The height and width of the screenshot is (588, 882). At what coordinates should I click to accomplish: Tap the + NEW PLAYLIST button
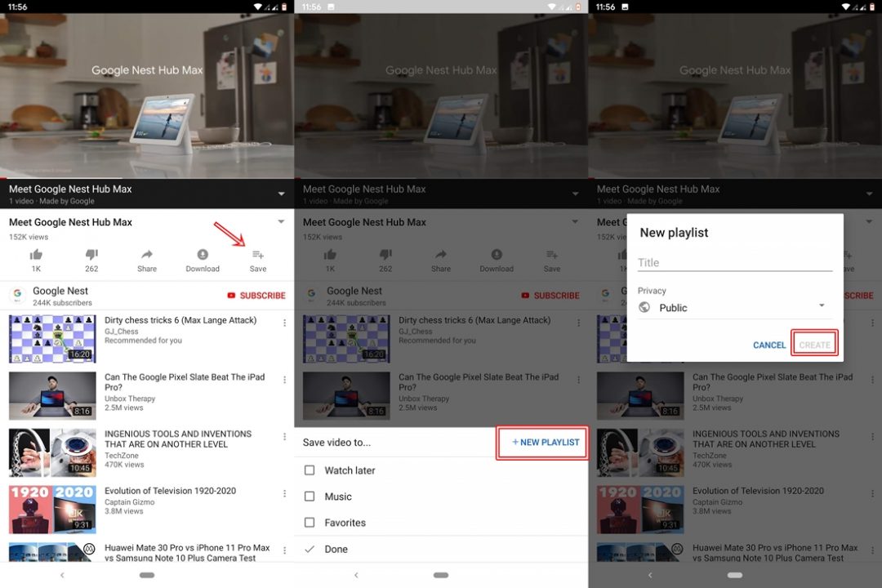[545, 443]
